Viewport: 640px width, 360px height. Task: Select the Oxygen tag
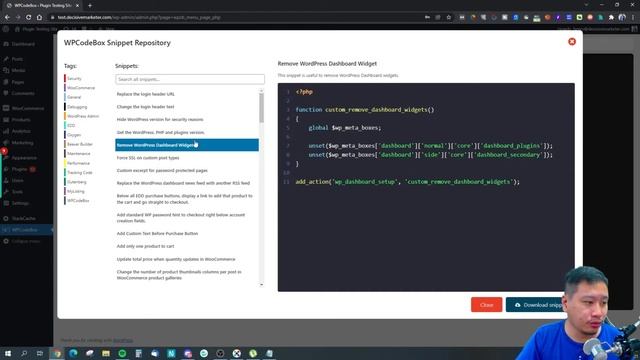pos(74,135)
